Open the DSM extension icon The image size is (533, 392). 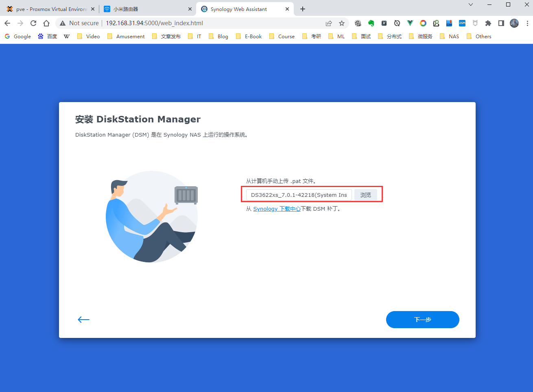click(462, 23)
